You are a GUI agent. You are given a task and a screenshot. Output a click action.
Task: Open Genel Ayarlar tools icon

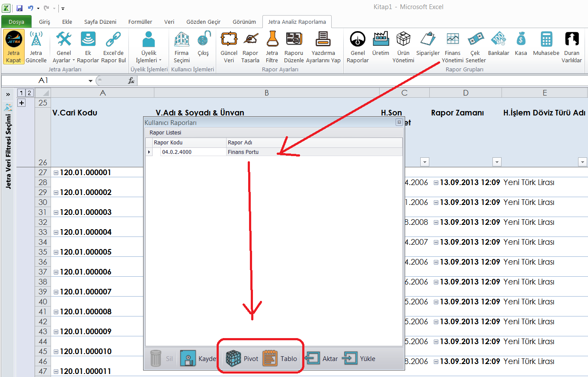pyautogui.click(x=64, y=40)
